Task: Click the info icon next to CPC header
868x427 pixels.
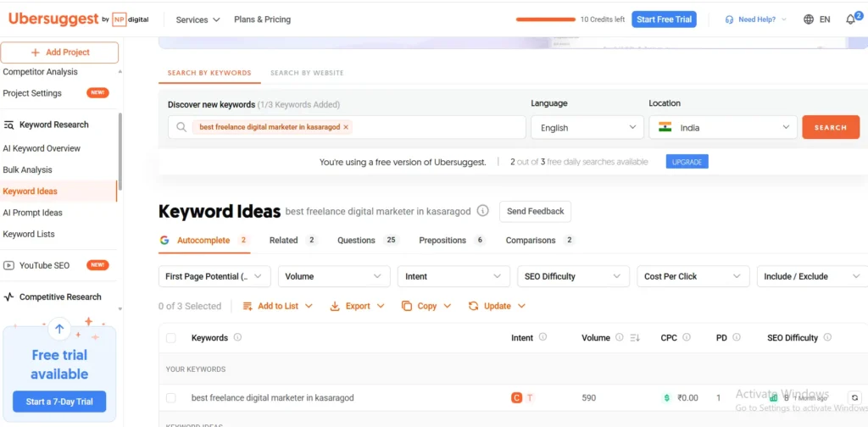Action: (x=687, y=337)
